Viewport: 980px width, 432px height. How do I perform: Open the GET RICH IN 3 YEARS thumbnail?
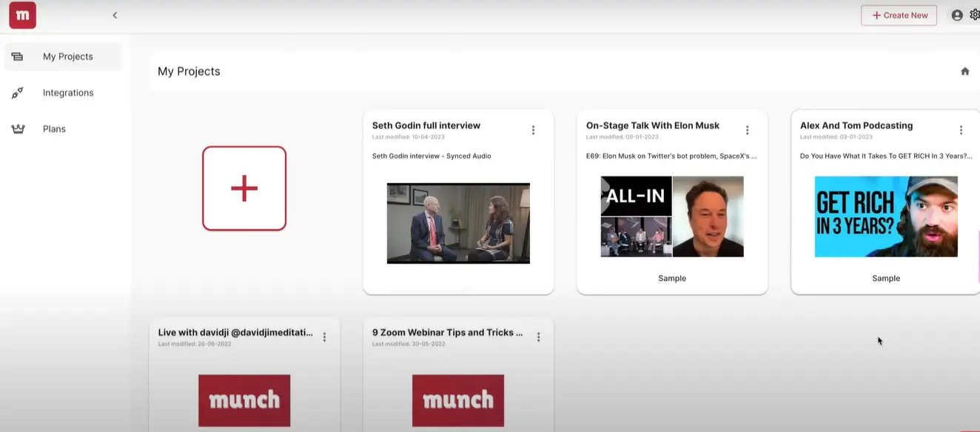(x=885, y=216)
